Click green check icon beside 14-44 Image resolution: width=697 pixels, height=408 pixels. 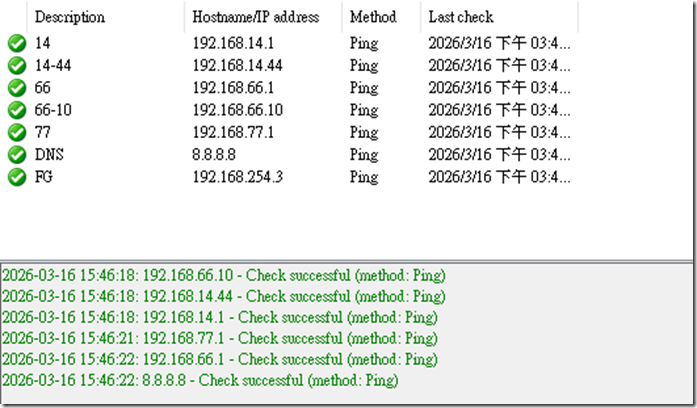coord(16,65)
